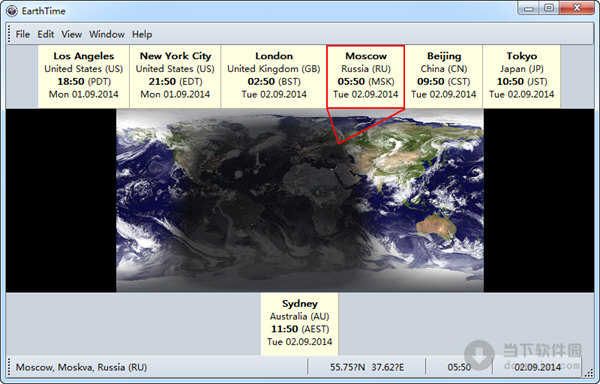Click status bar time '05:50'

tap(459, 367)
